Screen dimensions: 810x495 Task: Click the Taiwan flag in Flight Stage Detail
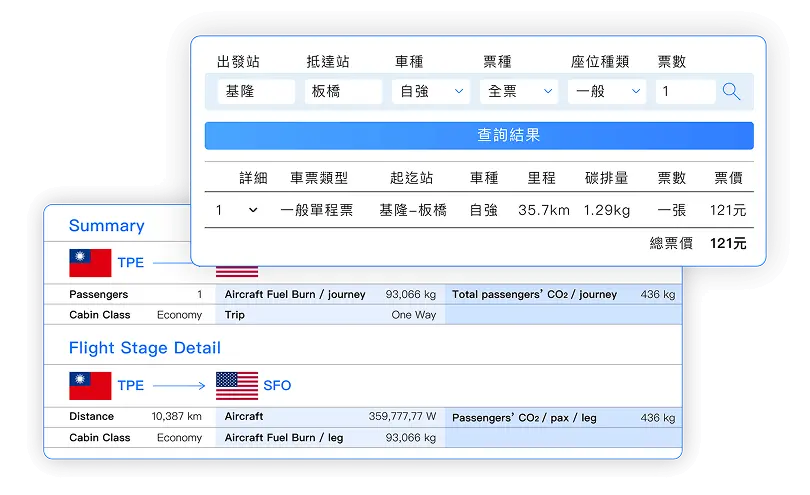tap(90, 385)
